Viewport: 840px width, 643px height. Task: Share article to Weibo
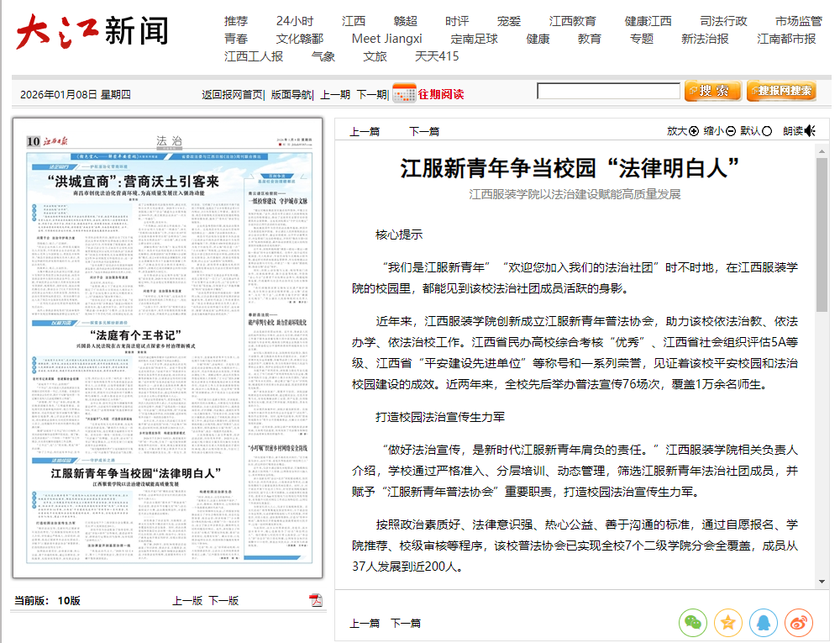[799, 623]
